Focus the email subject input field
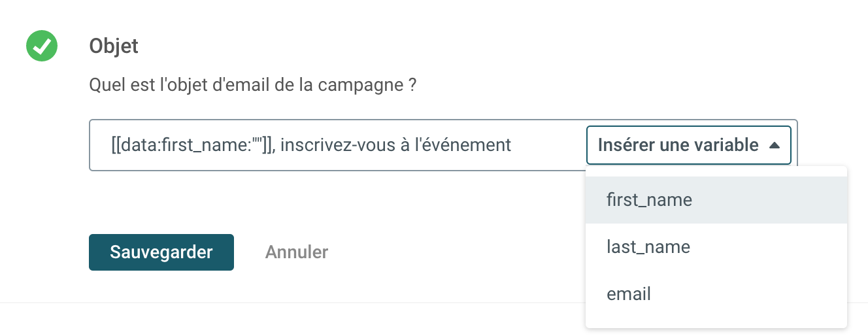Image resolution: width=868 pixels, height=336 pixels. (549, 145)
